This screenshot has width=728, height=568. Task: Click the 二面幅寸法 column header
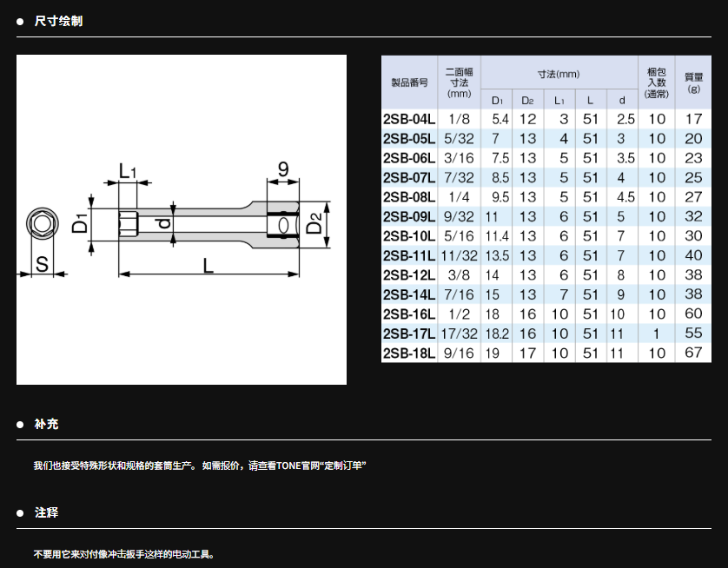459,82
